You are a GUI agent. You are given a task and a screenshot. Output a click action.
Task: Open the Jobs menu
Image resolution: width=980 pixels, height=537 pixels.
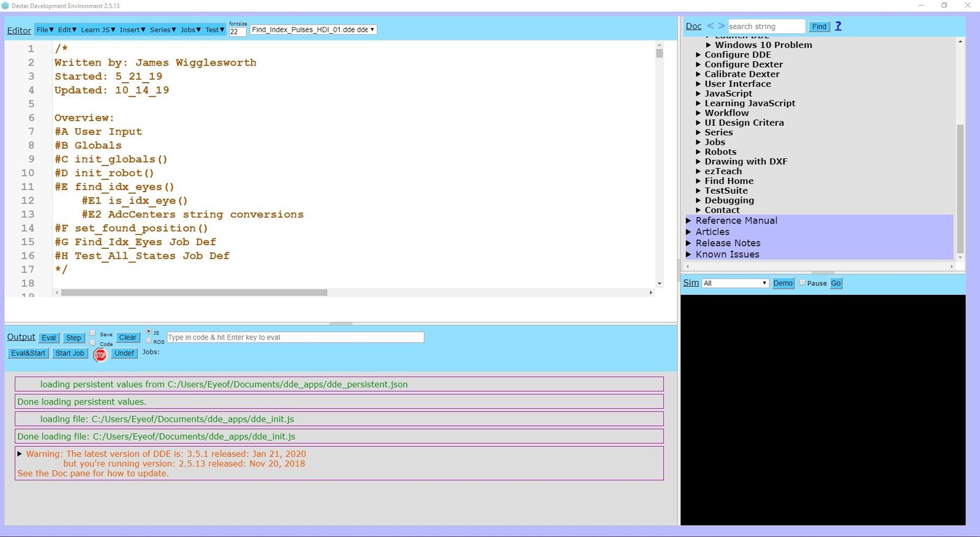click(x=190, y=29)
